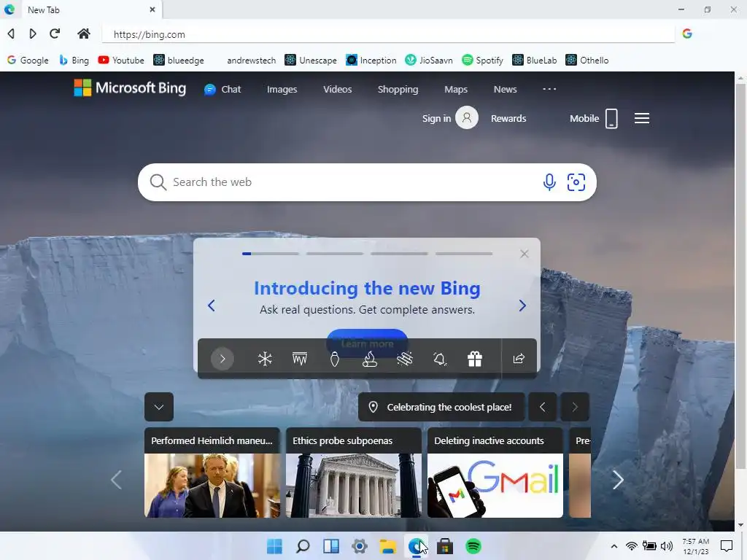747x560 pixels.
Task: Open the BlueLab bookmark
Action: pyautogui.click(x=535, y=61)
